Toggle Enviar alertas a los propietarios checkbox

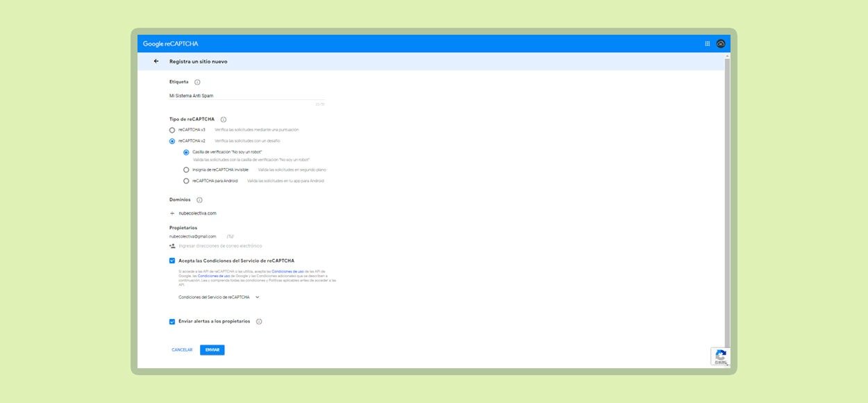click(172, 322)
